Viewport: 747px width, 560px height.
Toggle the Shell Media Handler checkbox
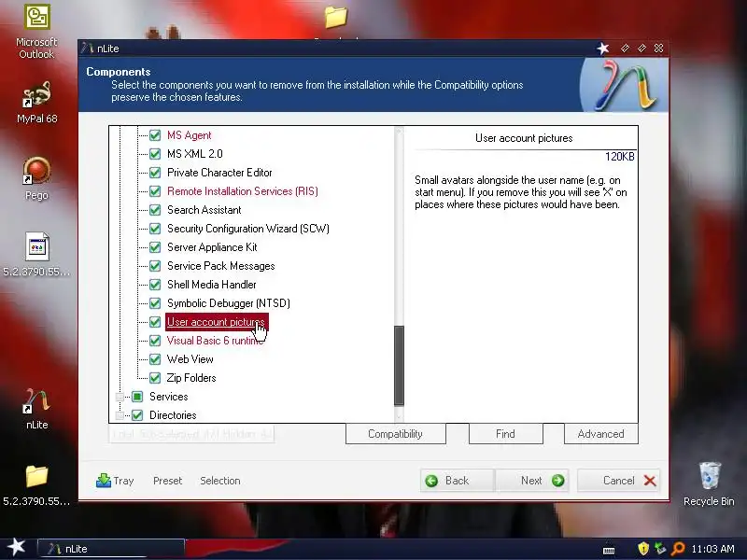(x=155, y=285)
